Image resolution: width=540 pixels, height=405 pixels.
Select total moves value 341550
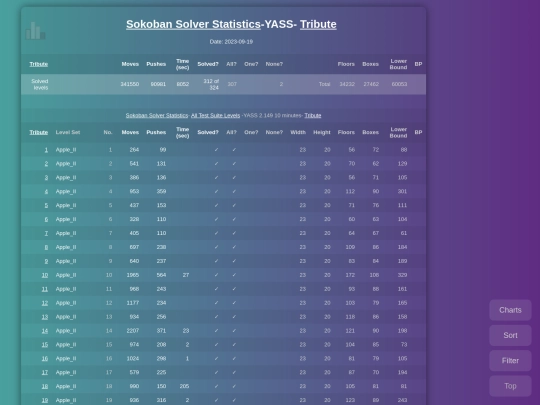click(130, 84)
